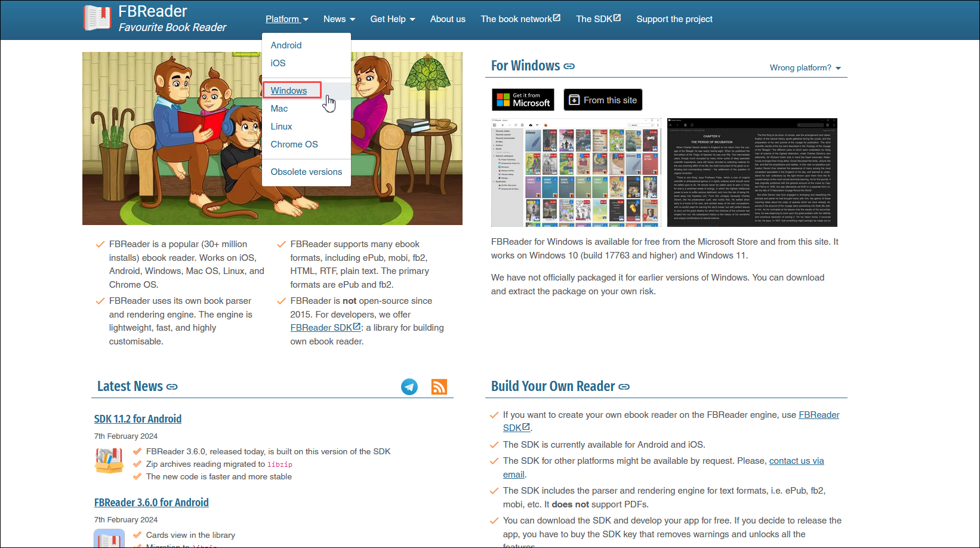The width and height of the screenshot is (980, 548).
Task: Click the FBReader book logo icon
Action: (97, 18)
